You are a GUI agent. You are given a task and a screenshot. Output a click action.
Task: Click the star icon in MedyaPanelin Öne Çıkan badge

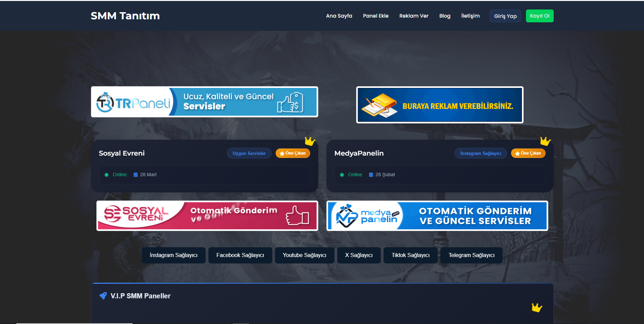pos(517,154)
